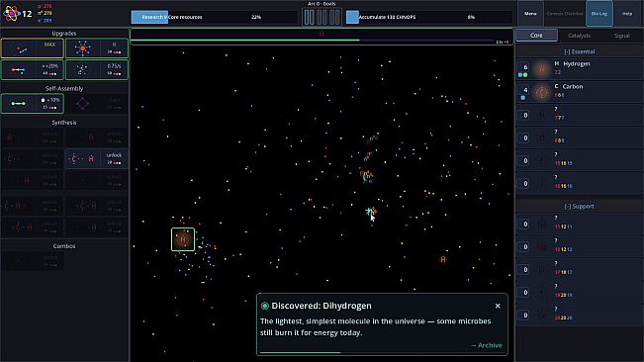Click the Combos section header
The width and height of the screenshot is (644, 362).
(x=64, y=246)
